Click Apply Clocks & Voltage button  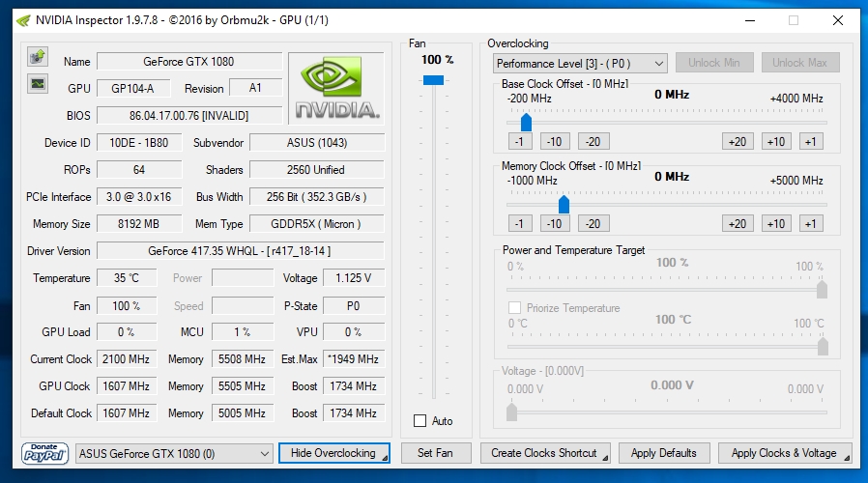pyautogui.click(x=785, y=453)
